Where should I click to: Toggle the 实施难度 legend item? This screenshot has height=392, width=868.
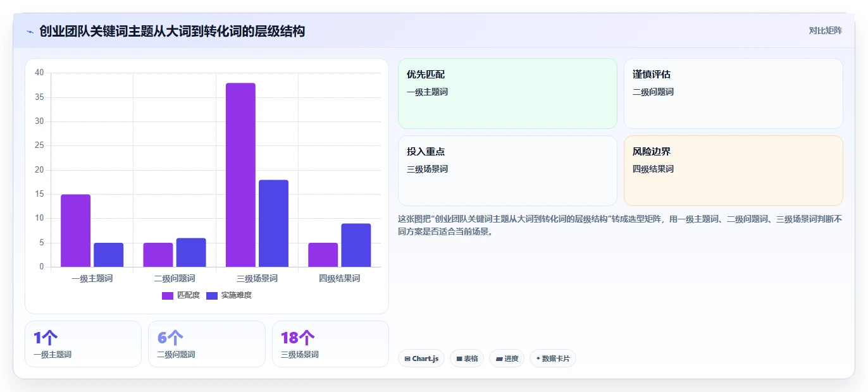coord(229,295)
